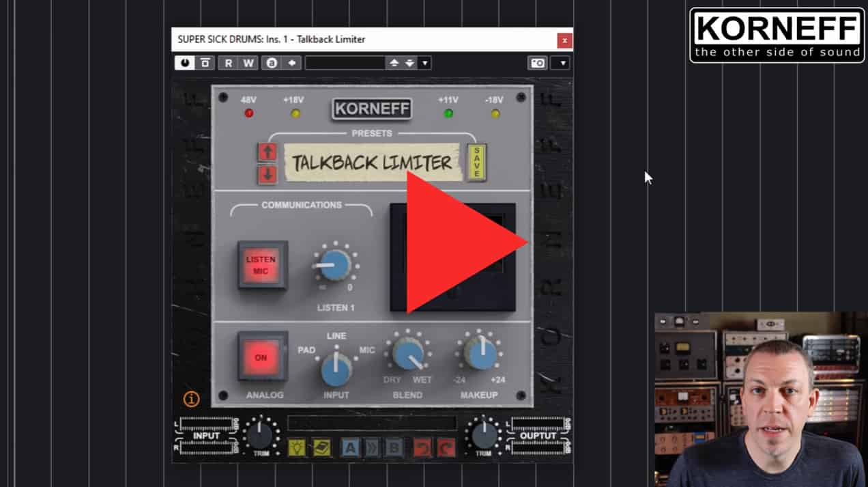Screen dimensions: 868x487
Task: Click the bypass effect icon next to power
Action: click(205, 63)
